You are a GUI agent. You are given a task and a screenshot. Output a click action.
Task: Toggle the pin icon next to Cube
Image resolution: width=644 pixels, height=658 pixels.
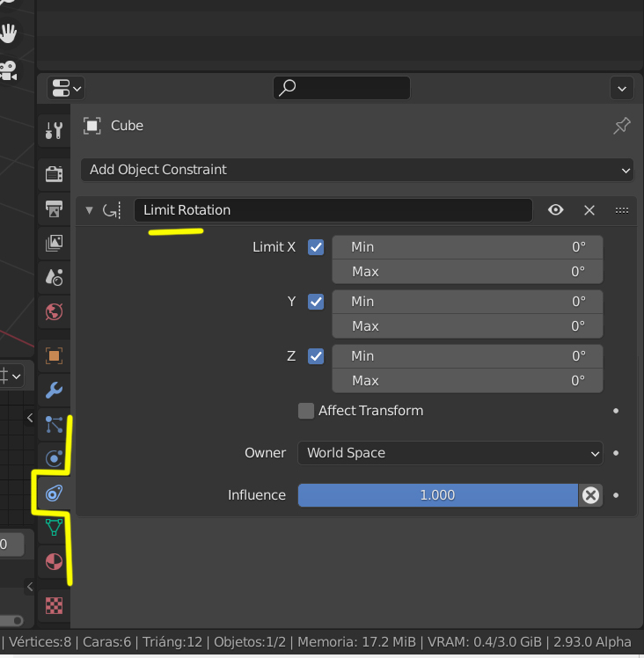(621, 126)
